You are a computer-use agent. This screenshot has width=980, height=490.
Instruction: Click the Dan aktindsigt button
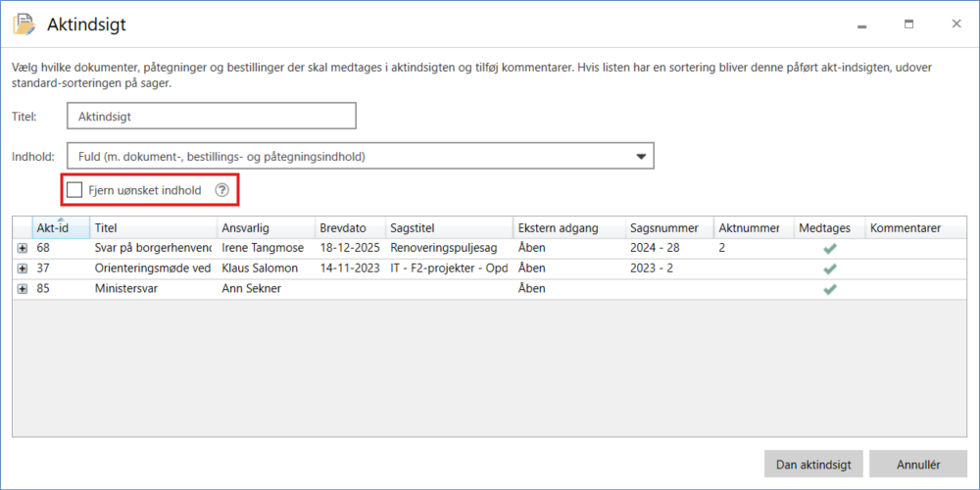[x=812, y=465]
